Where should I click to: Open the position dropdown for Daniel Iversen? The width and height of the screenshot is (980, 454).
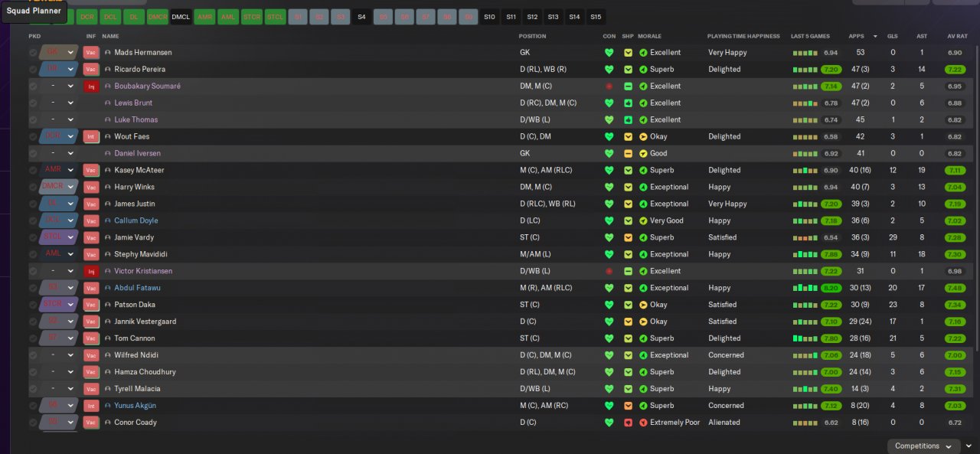[59, 154]
